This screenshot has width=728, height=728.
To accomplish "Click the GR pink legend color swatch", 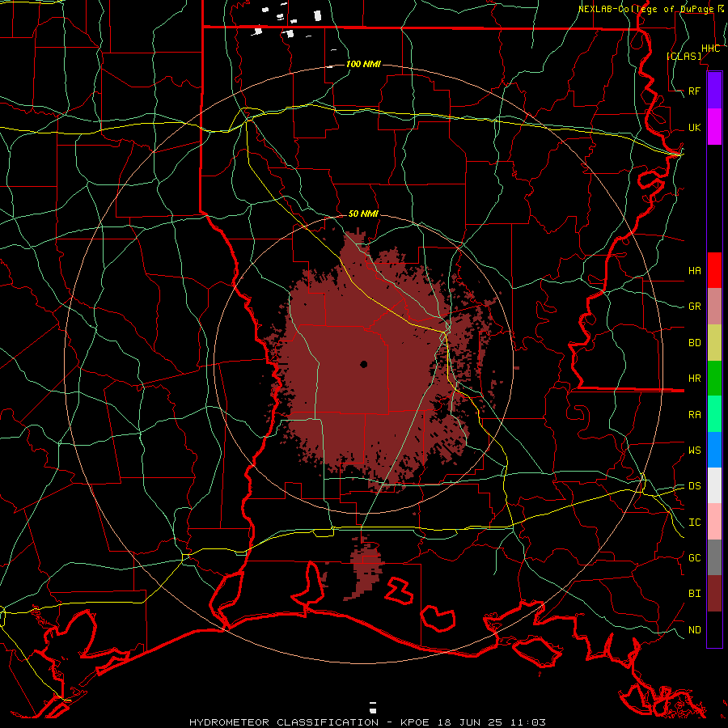I will click(x=714, y=306).
